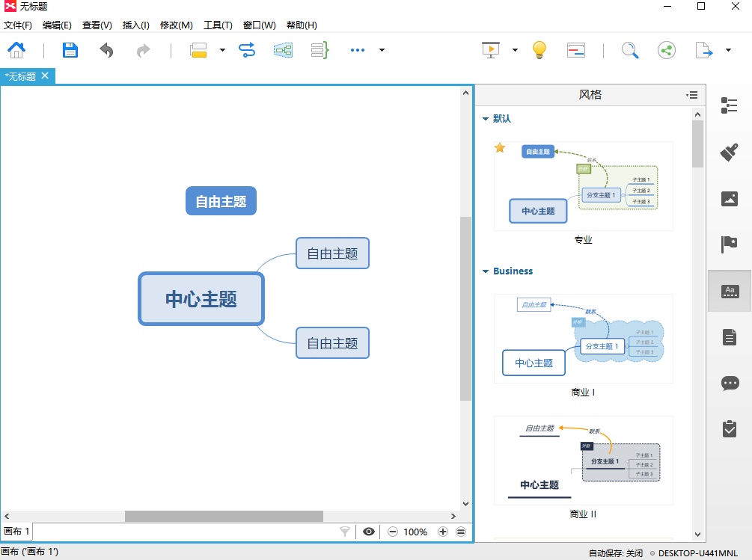
Task: Expand dropdown next to three dots icon
Action: tap(382, 50)
